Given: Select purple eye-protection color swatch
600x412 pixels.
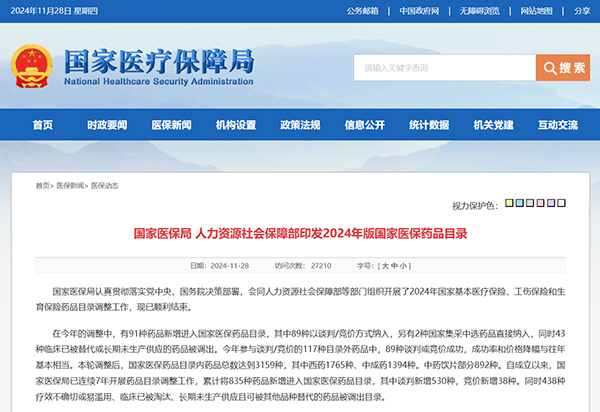Looking at the screenshot, I should coord(551,203).
